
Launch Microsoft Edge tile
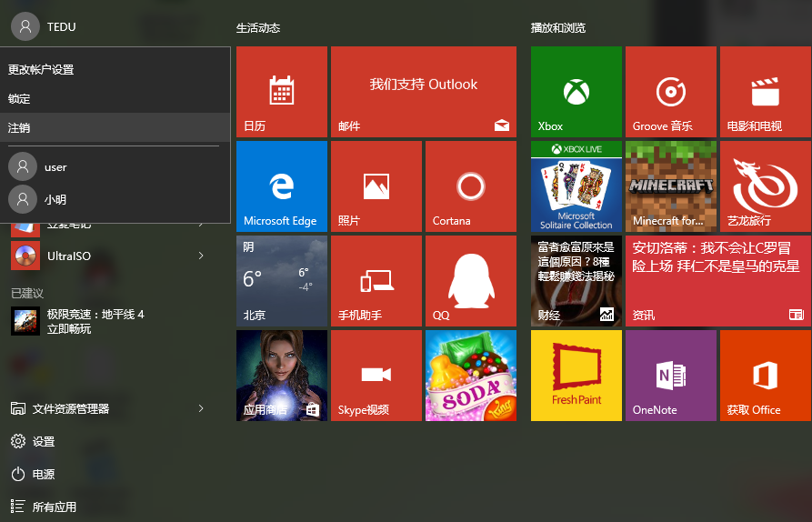point(282,186)
